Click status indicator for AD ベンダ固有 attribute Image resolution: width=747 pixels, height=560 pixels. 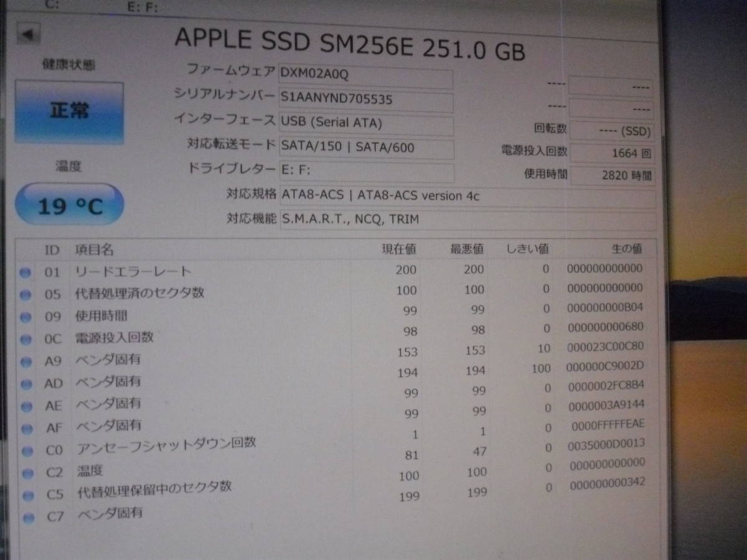click(25, 383)
